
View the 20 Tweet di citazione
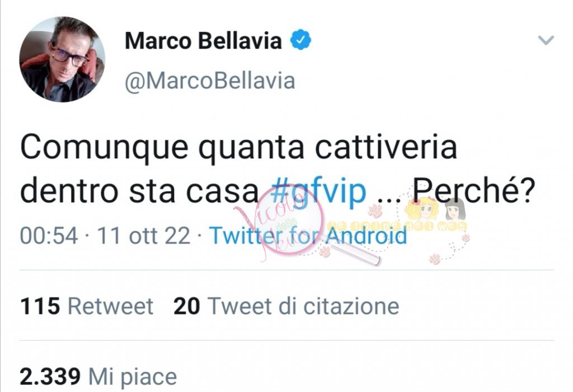pos(286,306)
